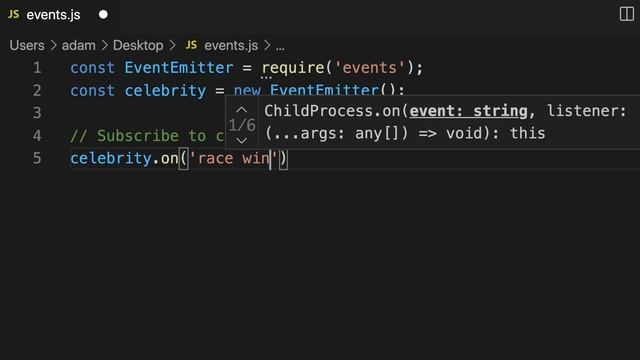Open the Desktop breadcrumb folder
Image resolution: width=640 pixels, height=360 pixels.
point(138,45)
